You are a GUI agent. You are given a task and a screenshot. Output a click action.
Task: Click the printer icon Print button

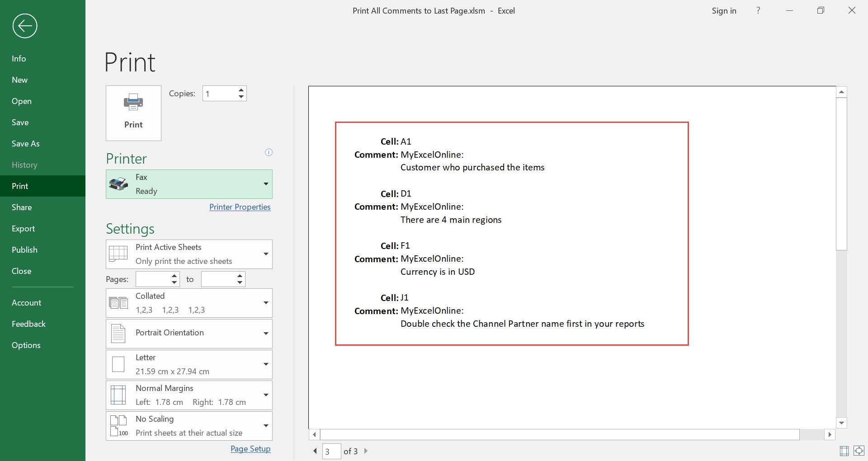tap(133, 113)
